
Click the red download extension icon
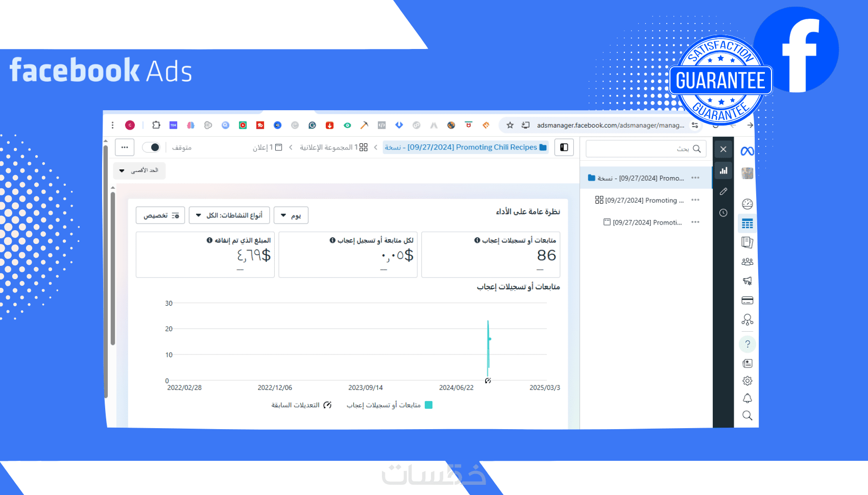pos(330,125)
